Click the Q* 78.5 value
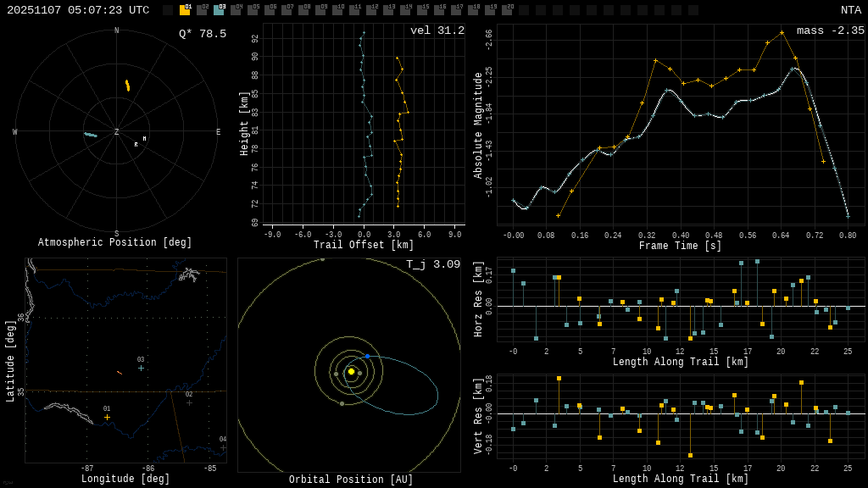Screen dimensions: 868x488 (x=202, y=34)
